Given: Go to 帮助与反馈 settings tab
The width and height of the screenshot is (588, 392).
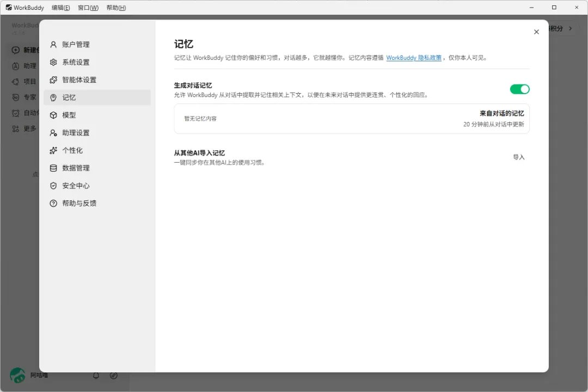Looking at the screenshot, I should [x=97, y=203].
